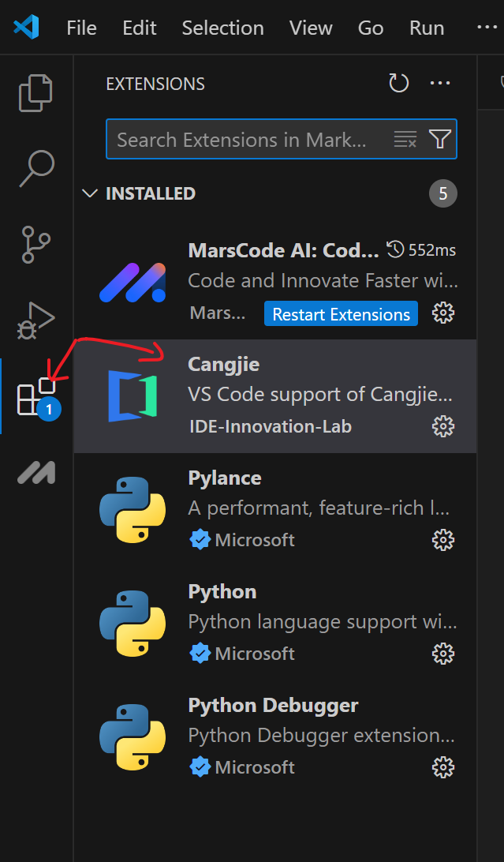Click the Python extension title

click(x=222, y=591)
